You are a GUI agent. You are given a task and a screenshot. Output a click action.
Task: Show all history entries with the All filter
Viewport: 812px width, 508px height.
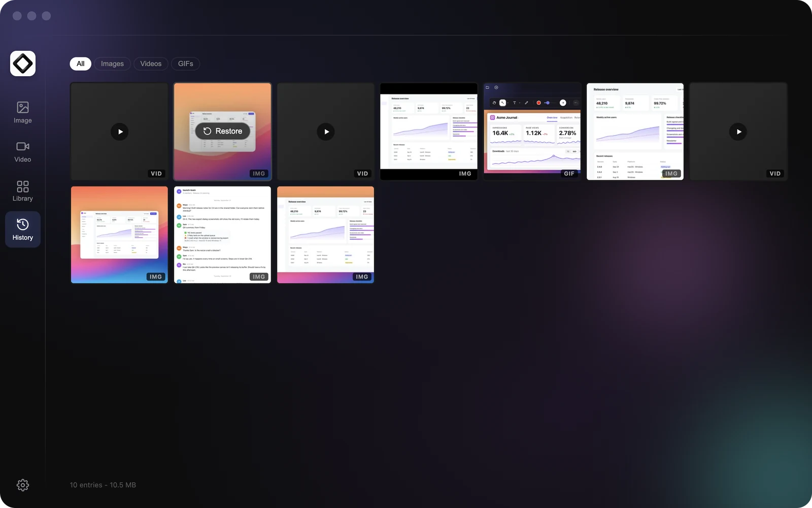(x=81, y=63)
